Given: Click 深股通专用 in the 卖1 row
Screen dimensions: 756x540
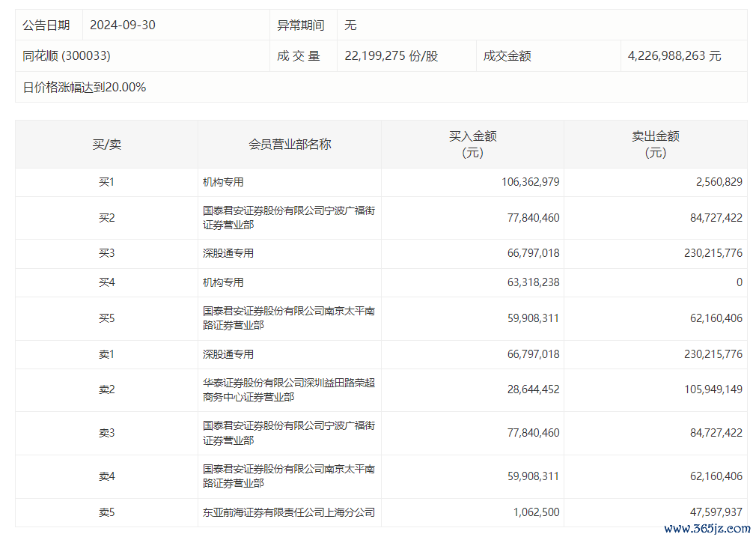Looking at the screenshot, I should 228,354.
